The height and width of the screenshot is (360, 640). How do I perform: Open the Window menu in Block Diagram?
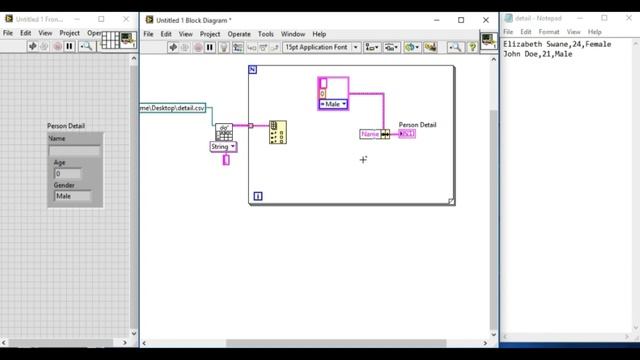(293, 34)
